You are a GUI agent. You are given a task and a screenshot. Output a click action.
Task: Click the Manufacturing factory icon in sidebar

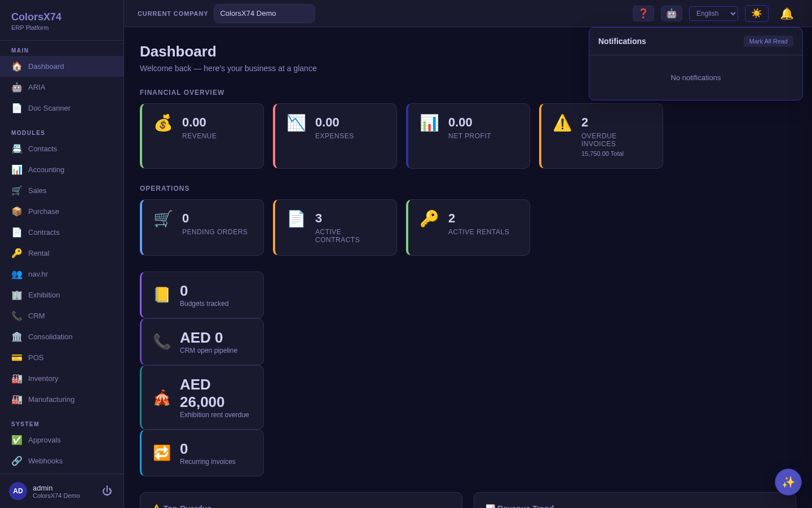[x=17, y=399]
